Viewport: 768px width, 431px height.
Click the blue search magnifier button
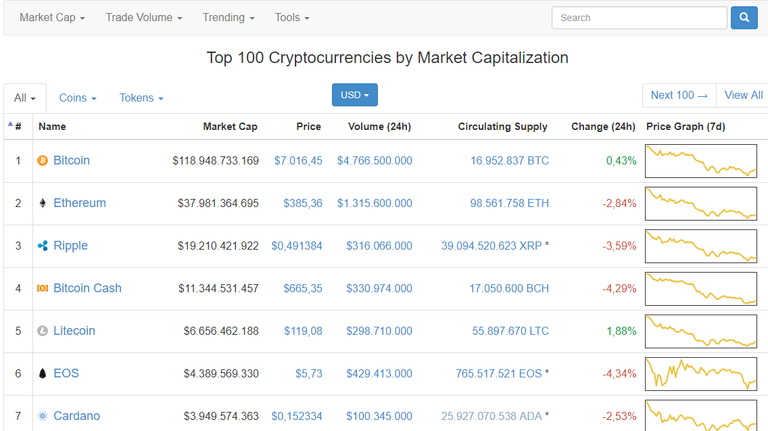744,18
